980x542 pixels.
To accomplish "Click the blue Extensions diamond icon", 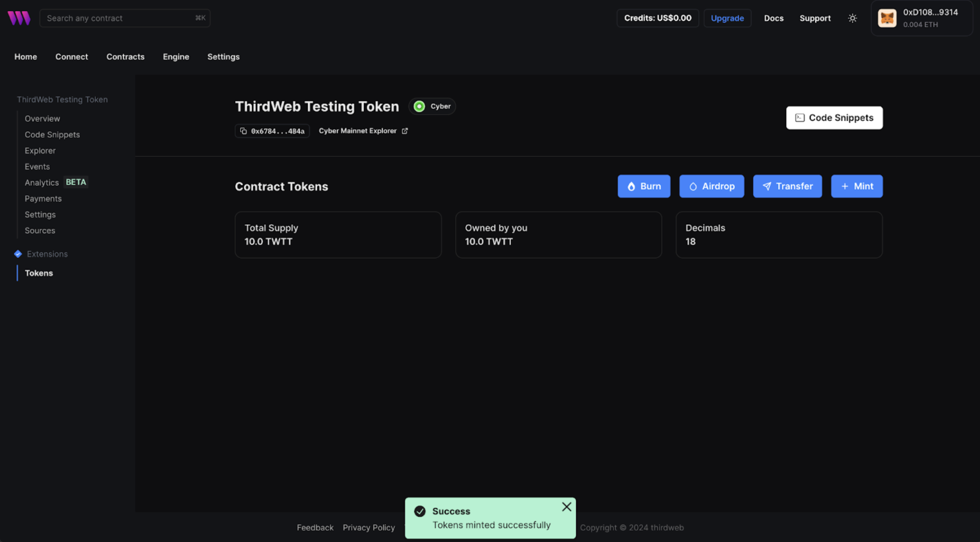I will 18,254.
